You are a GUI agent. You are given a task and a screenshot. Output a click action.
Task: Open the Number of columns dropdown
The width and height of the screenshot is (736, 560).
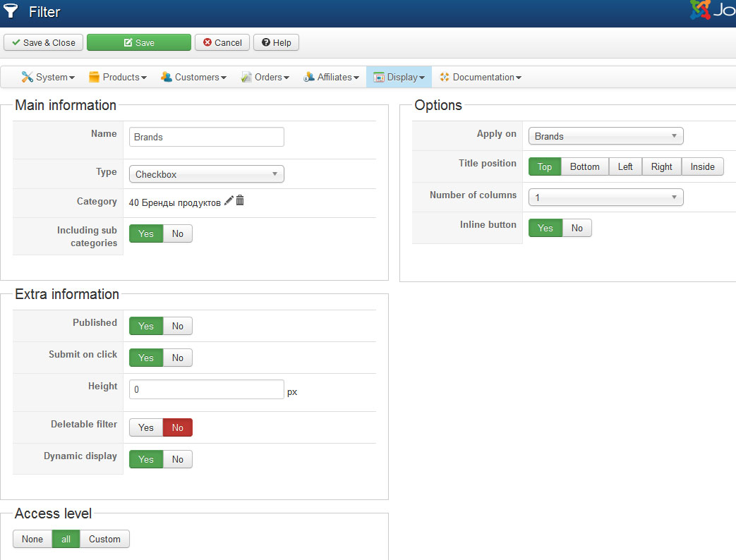pos(605,197)
